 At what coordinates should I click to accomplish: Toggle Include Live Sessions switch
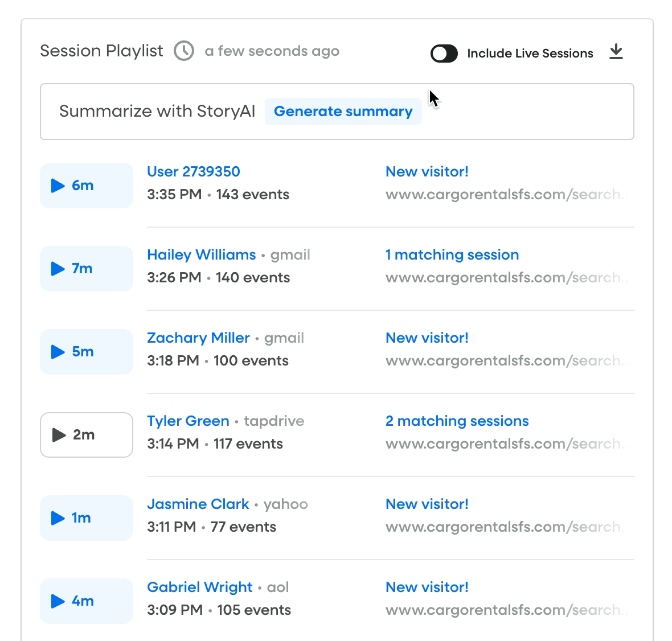click(444, 54)
